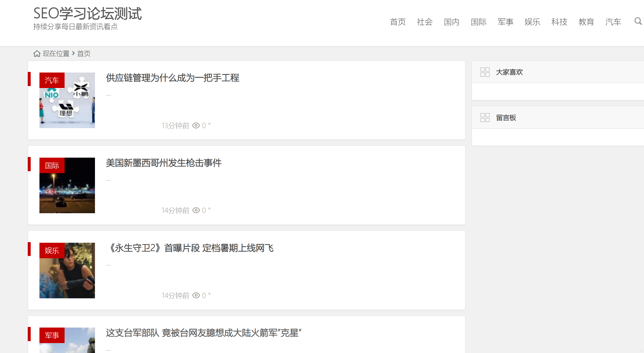
Task: Go to 军事 from the top navigation
Action: coord(505,22)
